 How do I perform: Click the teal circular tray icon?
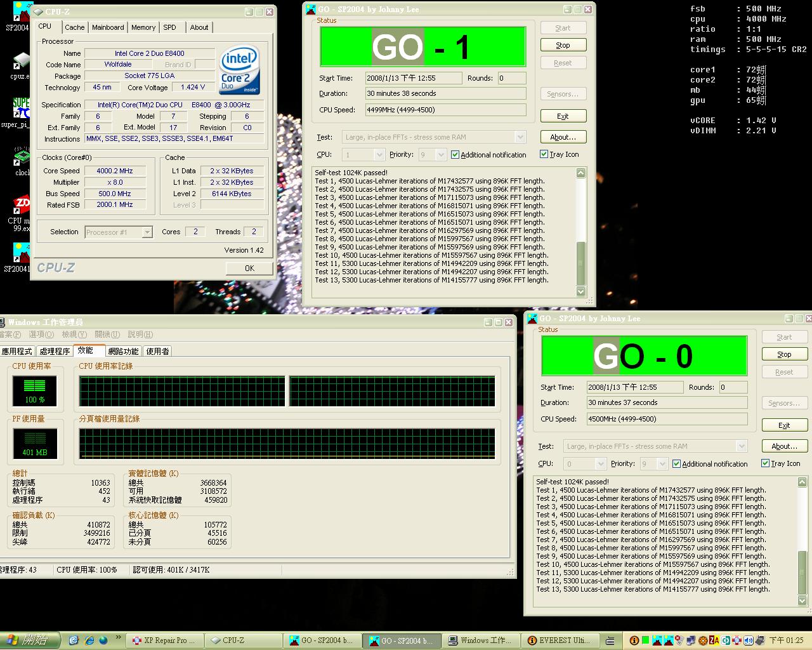tap(726, 640)
